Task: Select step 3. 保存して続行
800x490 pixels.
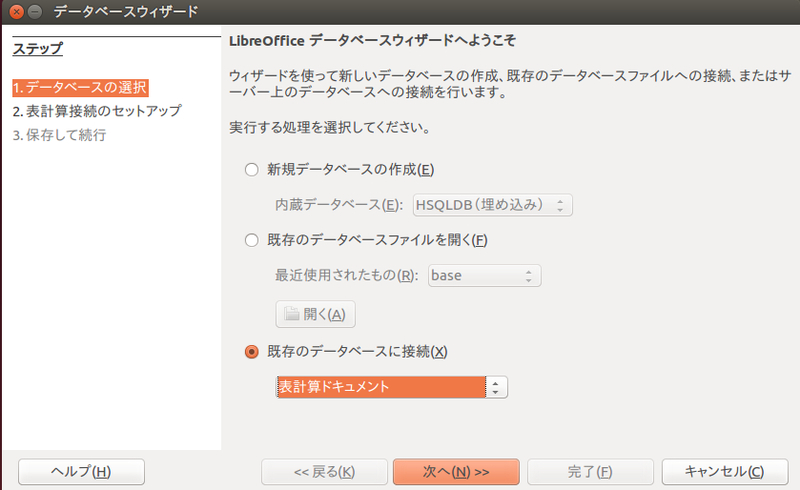Action: [x=59, y=135]
